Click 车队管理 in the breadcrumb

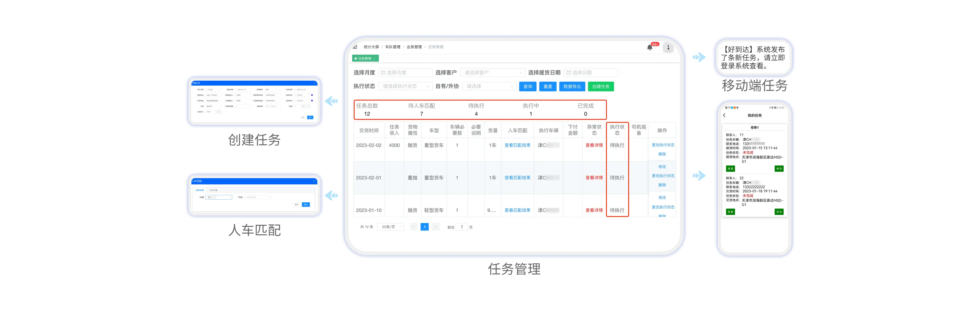coord(393,47)
